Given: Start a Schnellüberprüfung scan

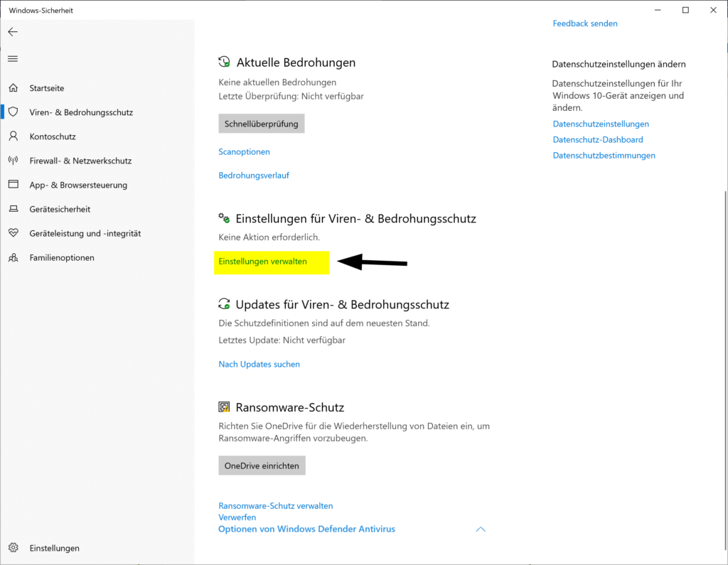Looking at the screenshot, I should 261,123.
